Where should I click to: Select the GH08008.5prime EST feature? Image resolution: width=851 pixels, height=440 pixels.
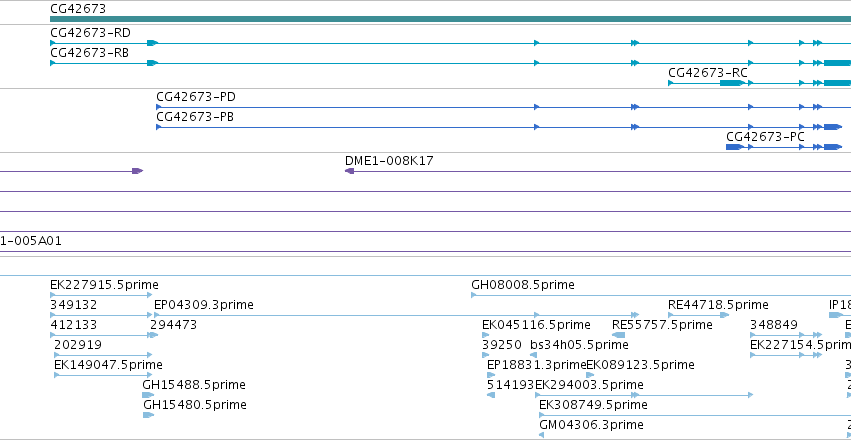[661, 295]
